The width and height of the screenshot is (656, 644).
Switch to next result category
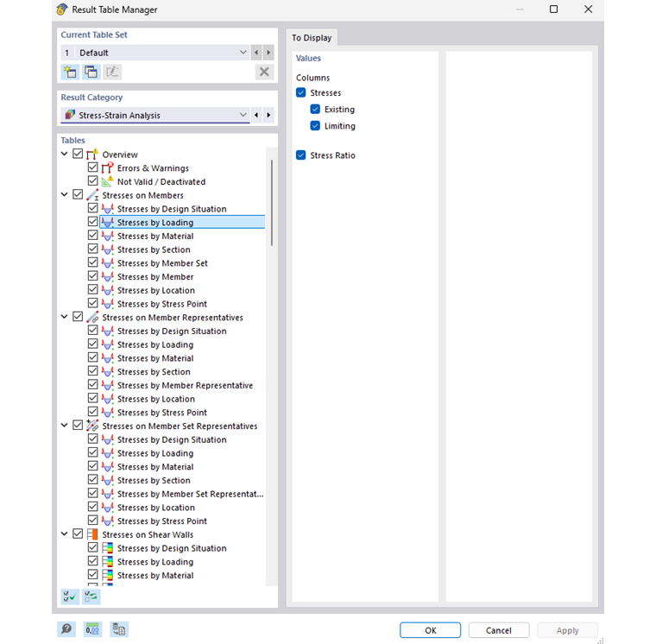pos(268,115)
